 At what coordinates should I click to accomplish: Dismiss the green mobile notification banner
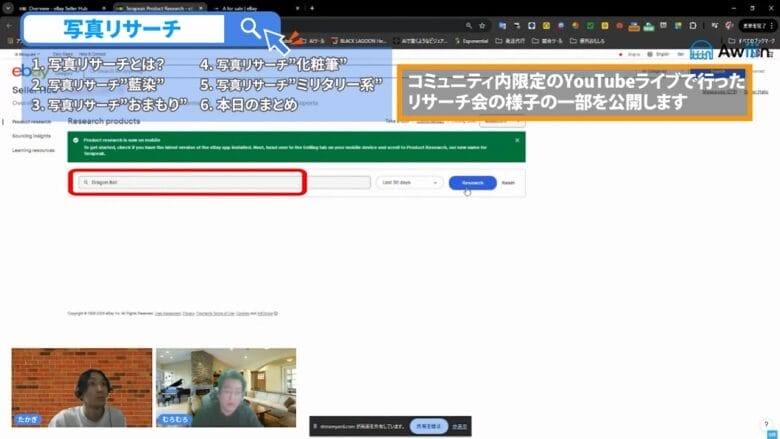tap(517, 140)
